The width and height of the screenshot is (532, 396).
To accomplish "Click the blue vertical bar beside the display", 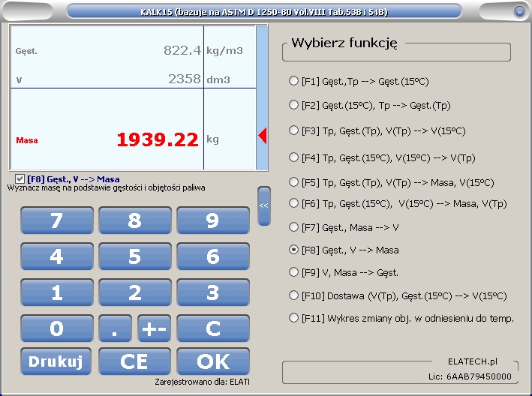I will point(262,97).
